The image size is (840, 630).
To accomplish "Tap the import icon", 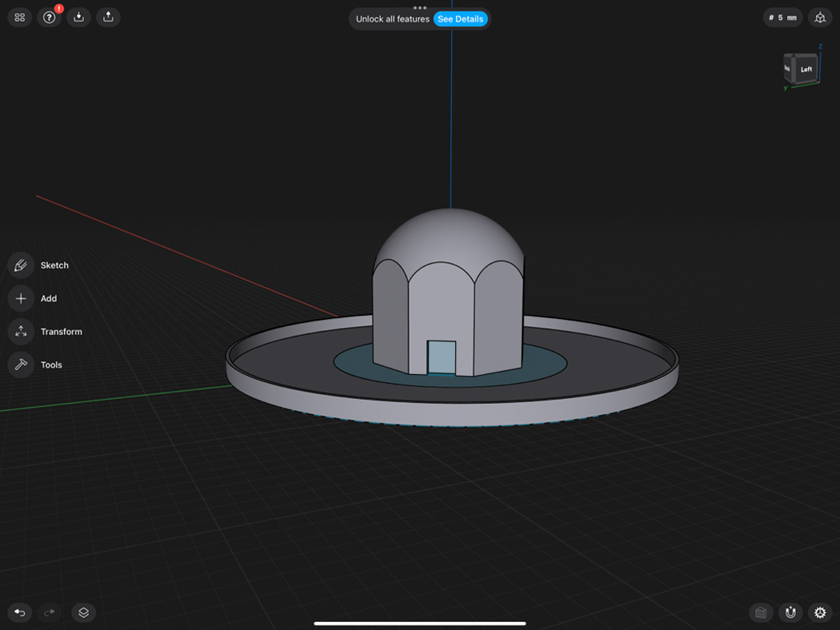I will point(78,18).
